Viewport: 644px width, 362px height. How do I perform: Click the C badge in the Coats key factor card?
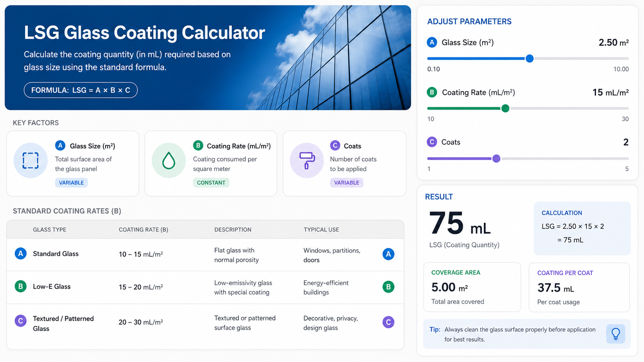[335, 145]
